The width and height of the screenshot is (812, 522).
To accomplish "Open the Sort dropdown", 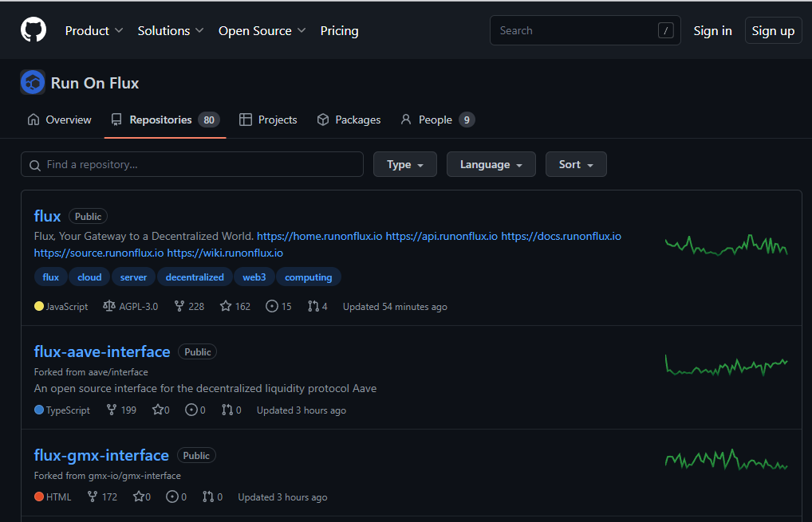I will [576, 164].
